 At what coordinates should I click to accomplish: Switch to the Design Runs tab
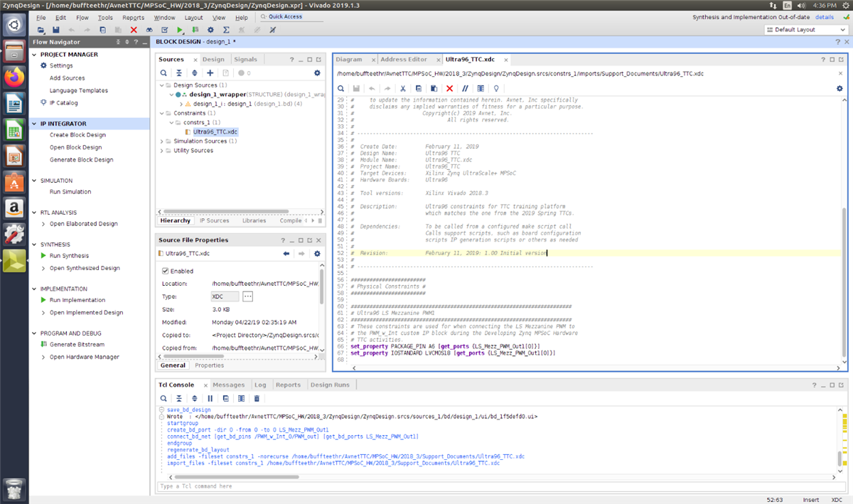pyautogui.click(x=331, y=385)
